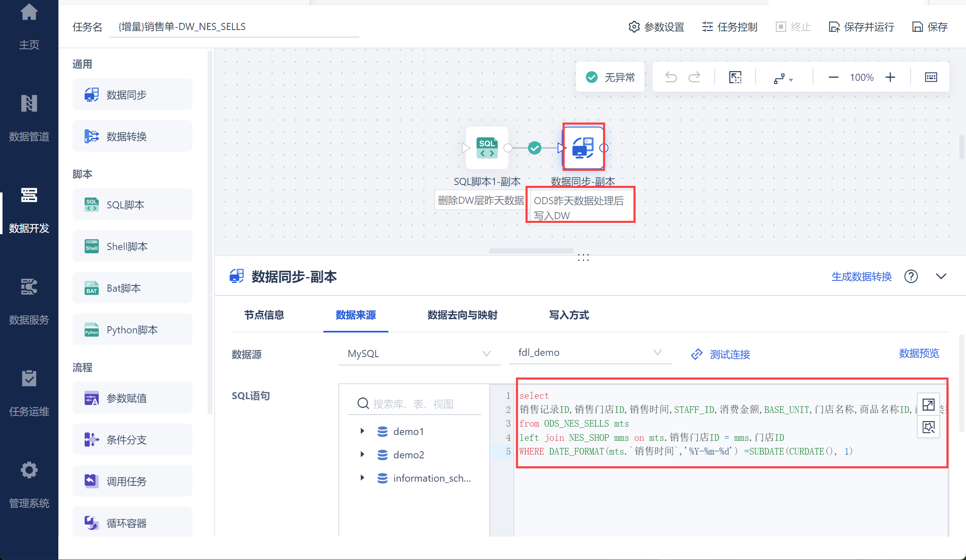Expand SQL editor to fullscreen icon

click(928, 404)
